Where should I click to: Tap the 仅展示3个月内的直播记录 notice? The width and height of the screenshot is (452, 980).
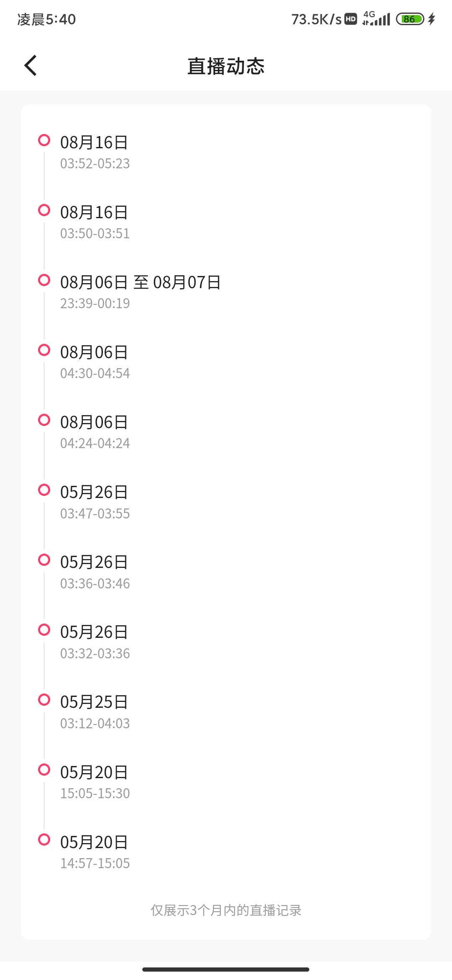(x=226, y=910)
